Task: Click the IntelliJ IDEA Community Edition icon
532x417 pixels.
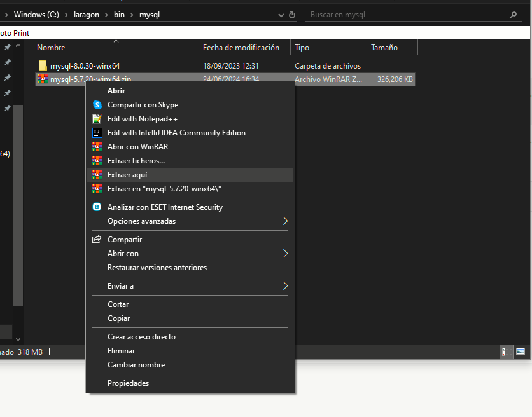Action: click(98, 132)
